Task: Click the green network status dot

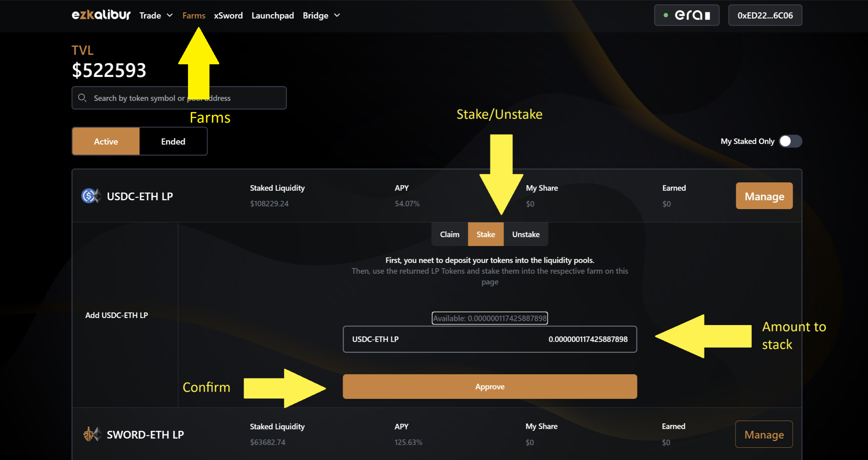Action: (x=666, y=15)
